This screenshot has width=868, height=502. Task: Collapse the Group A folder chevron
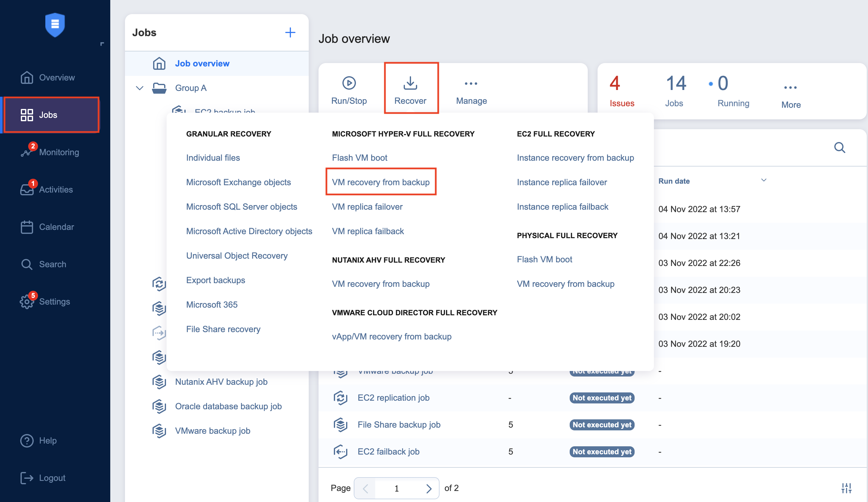coord(139,88)
